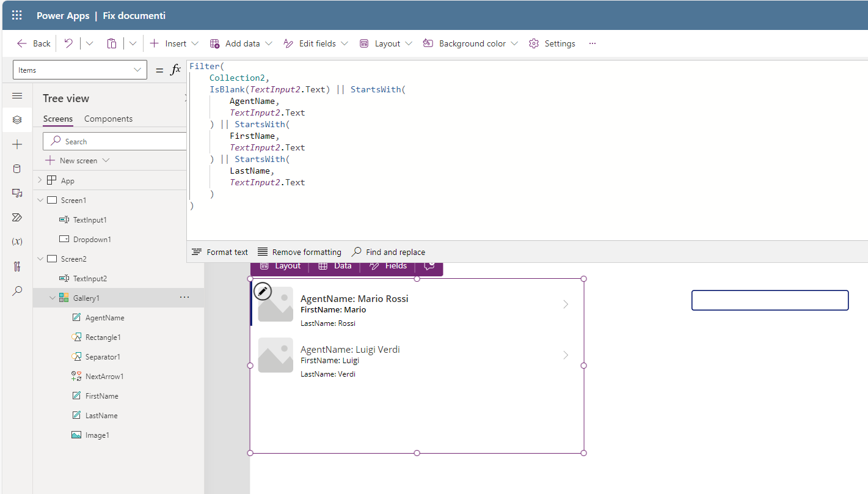Open the Variables panel

[16, 241]
